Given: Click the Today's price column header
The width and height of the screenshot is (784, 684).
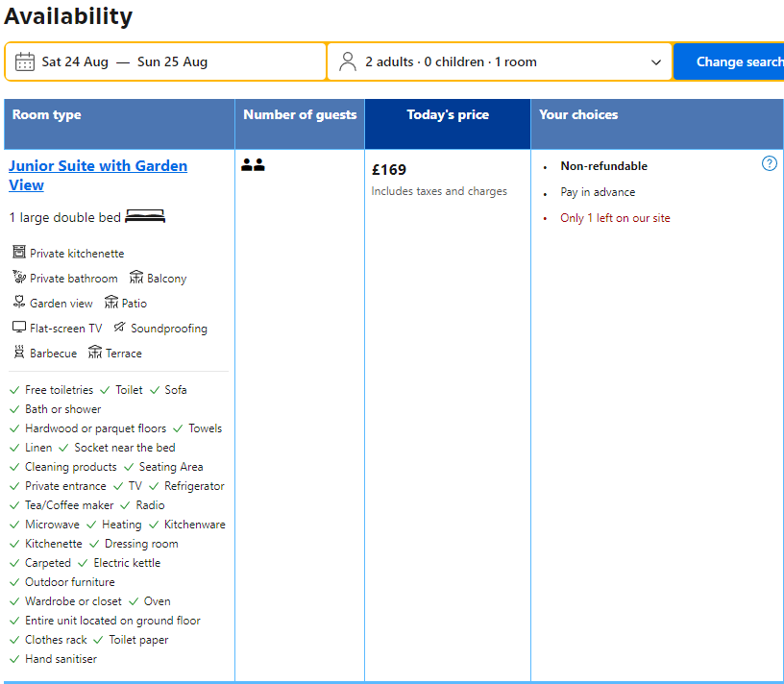Looking at the screenshot, I should pyautogui.click(x=447, y=115).
